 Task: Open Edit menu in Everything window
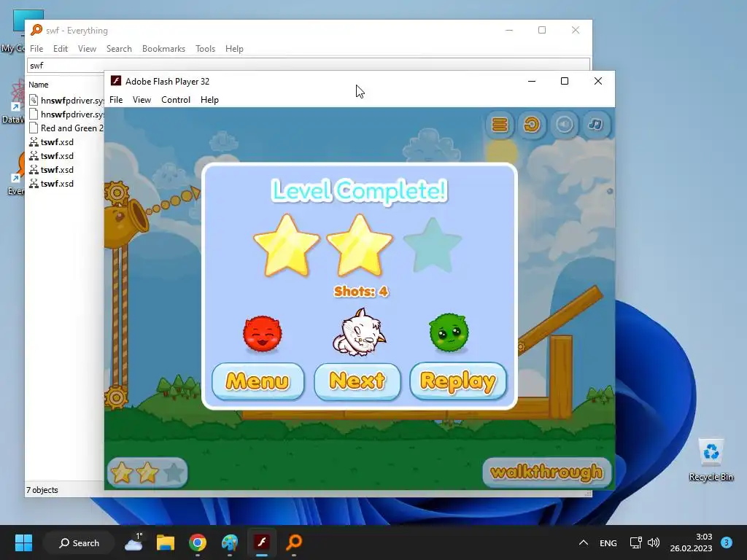click(x=60, y=49)
